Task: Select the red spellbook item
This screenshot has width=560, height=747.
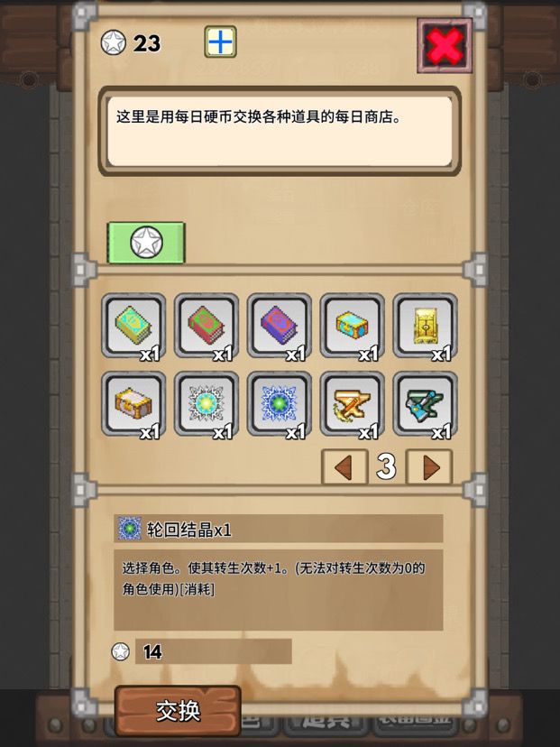Action: 207,326
